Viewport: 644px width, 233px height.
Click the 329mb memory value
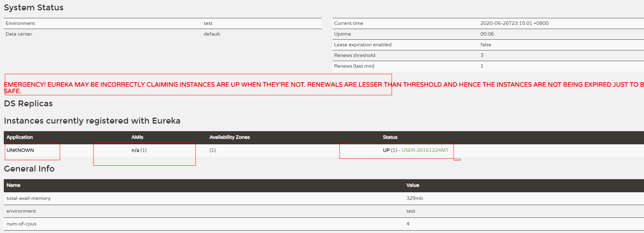[415, 198]
